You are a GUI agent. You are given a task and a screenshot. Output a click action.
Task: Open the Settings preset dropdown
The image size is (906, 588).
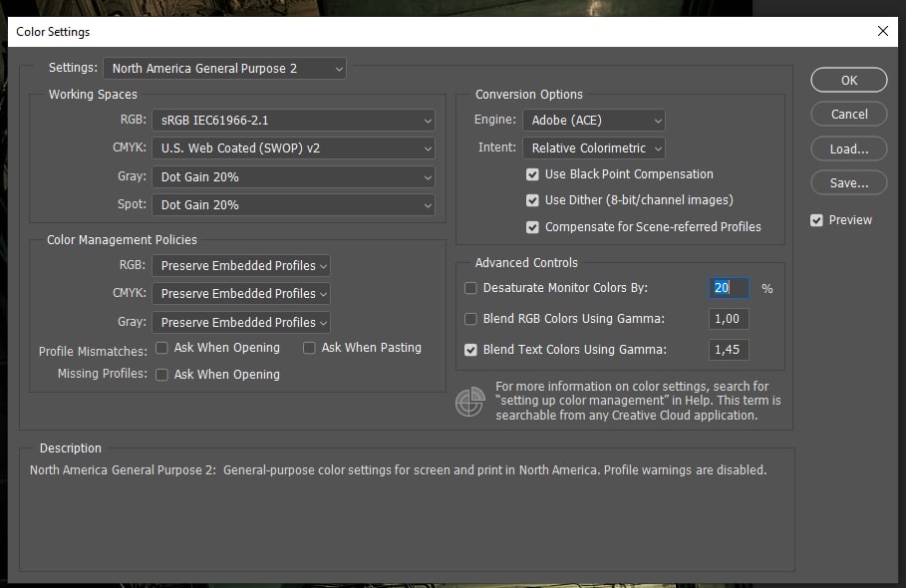225,68
